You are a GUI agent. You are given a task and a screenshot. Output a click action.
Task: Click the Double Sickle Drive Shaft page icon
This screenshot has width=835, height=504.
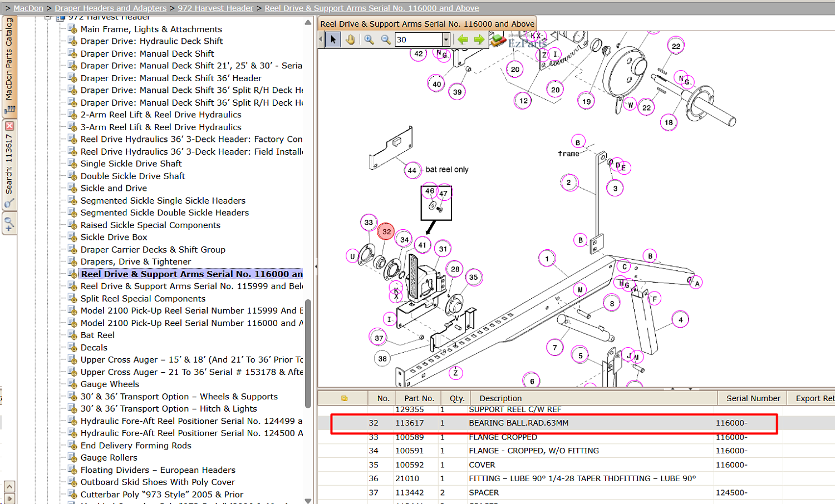pos(72,176)
